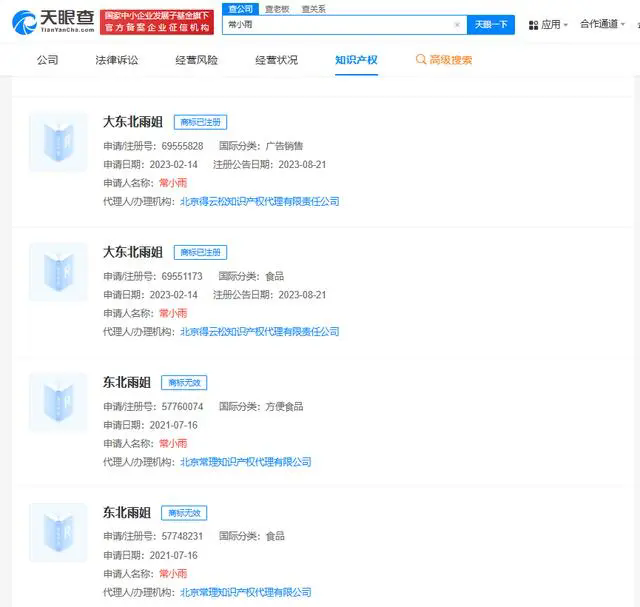The height and width of the screenshot is (607, 640).
Task: Open 北京得云松知识产权代理 link in 69551173 entry
Action: pos(260,331)
